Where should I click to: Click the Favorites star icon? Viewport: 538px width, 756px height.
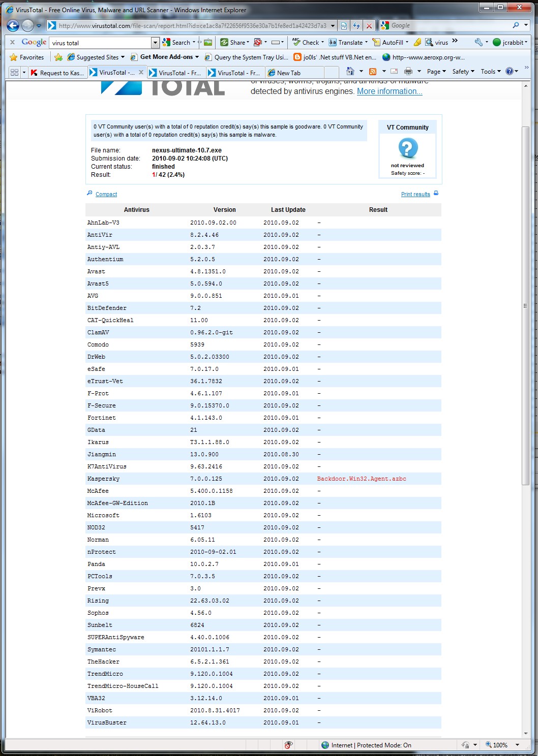(x=14, y=57)
